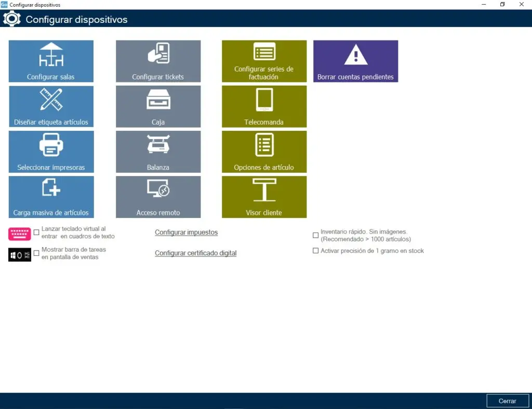Open the Configurar tickets tile

coord(158,61)
